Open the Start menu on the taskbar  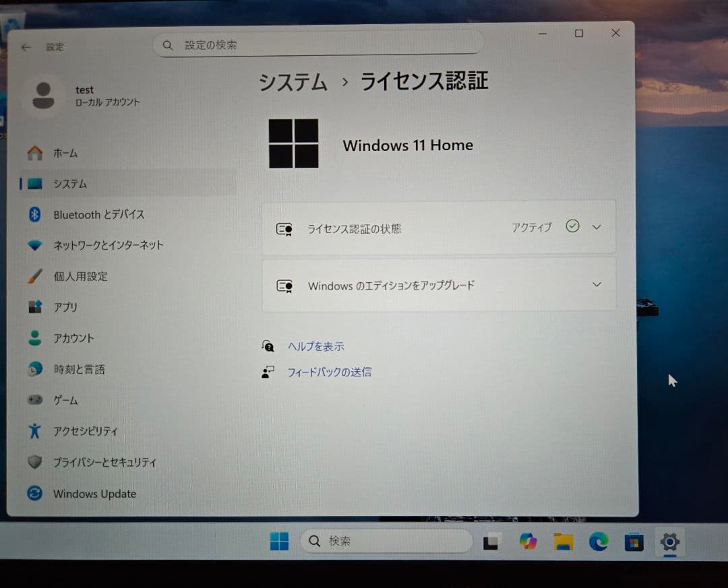point(279,541)
